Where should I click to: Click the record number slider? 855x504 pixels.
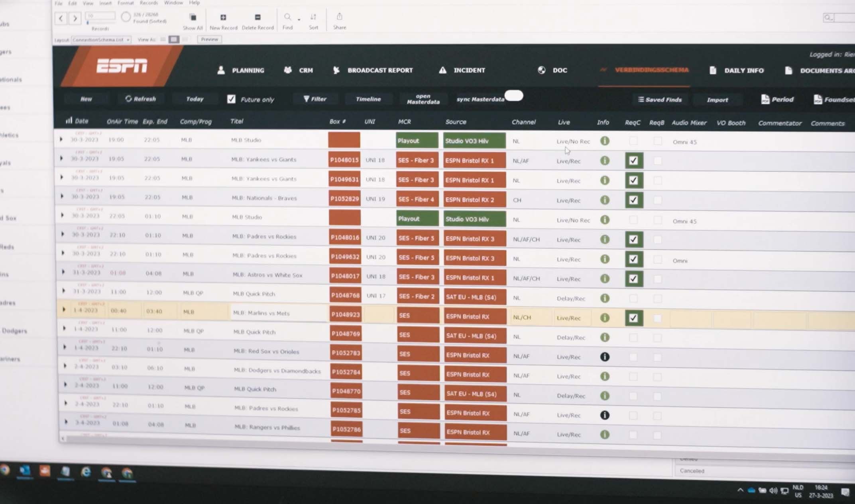(x=88, y=23)
